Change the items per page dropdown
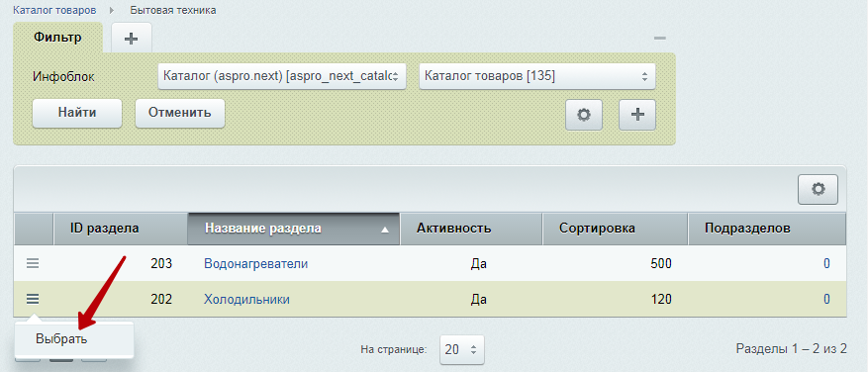Screen dimensions: 868x372 click(x=461, y=350)
